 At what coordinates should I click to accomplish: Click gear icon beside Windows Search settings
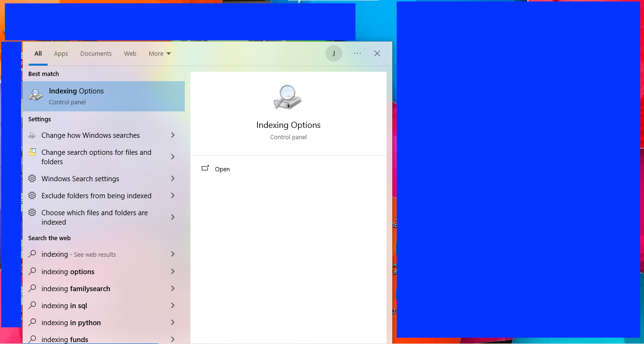pos(32,178)
